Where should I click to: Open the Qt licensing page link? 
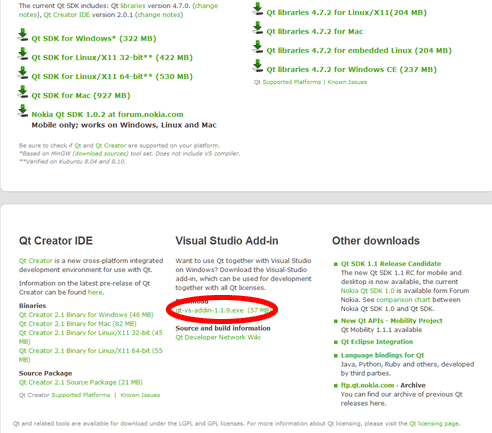[x=434, y=424]
